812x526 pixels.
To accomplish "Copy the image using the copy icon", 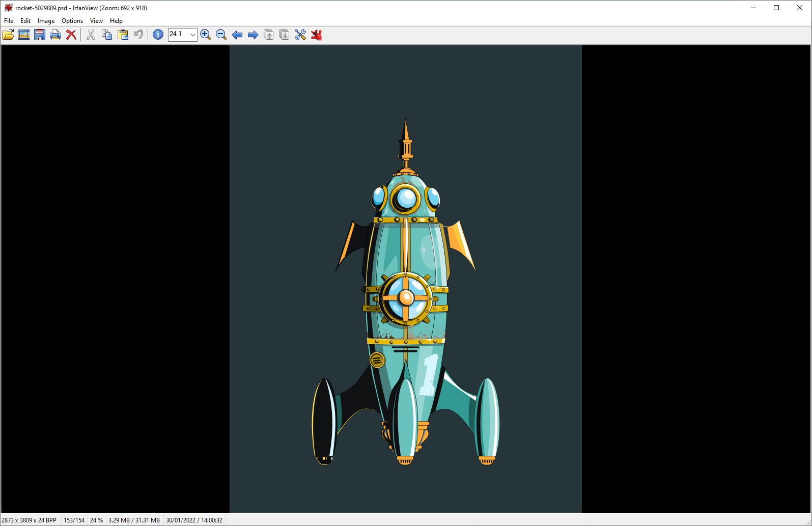I will (107, 35).
